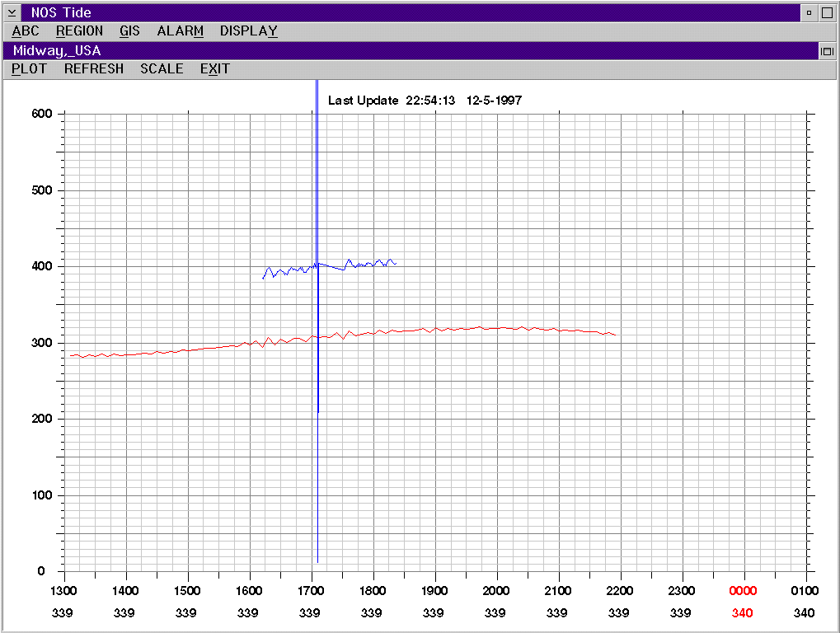Click the 1900 time axis label
Image resolution: width=840 pixels, height=633 pixels.
pos(434,591)
